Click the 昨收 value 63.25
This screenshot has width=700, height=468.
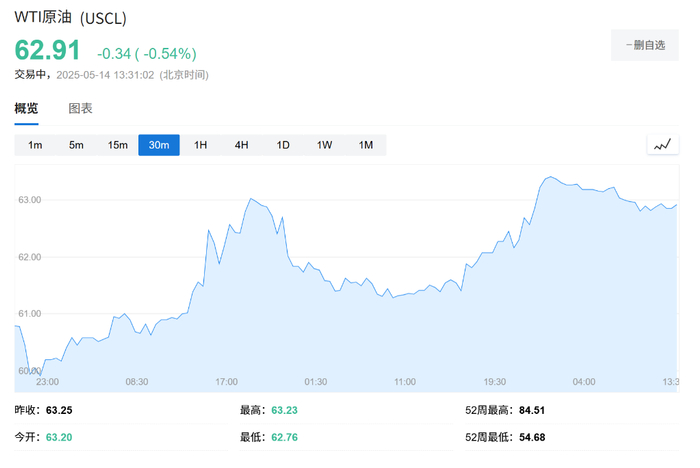[60, 410]
